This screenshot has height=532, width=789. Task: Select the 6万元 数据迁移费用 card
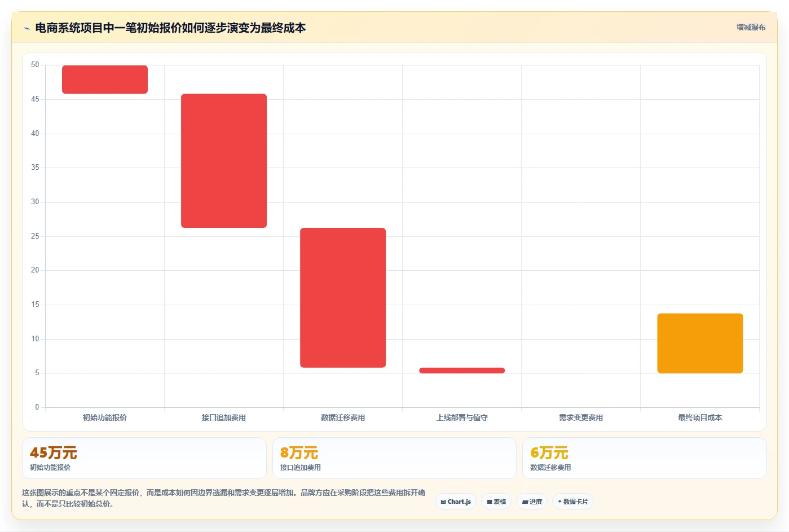tap(645, 458)
